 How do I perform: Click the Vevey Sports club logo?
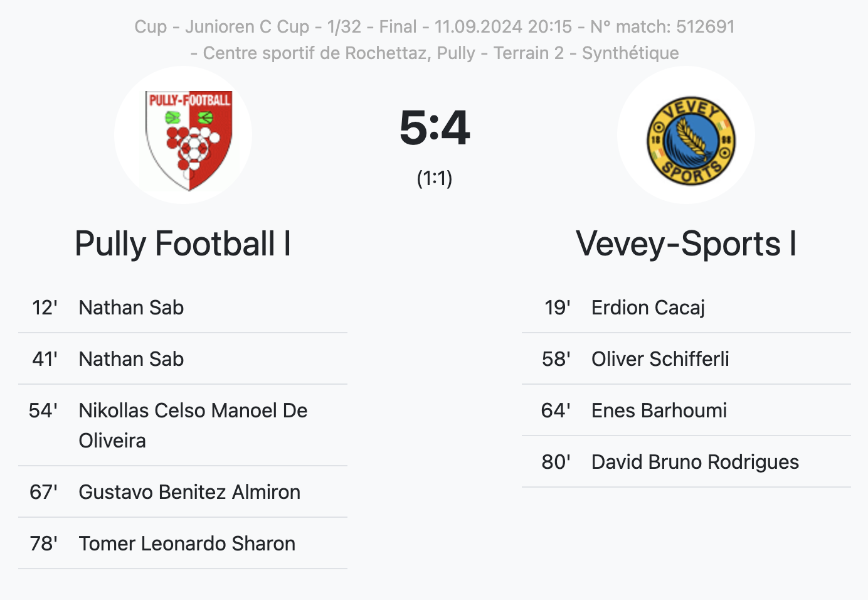click(x=686, y=135)
